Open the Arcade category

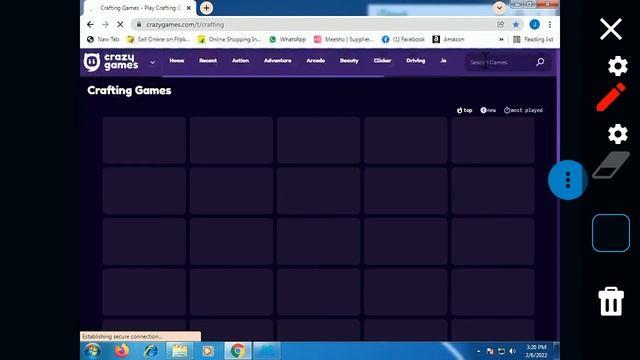point(316,60)
